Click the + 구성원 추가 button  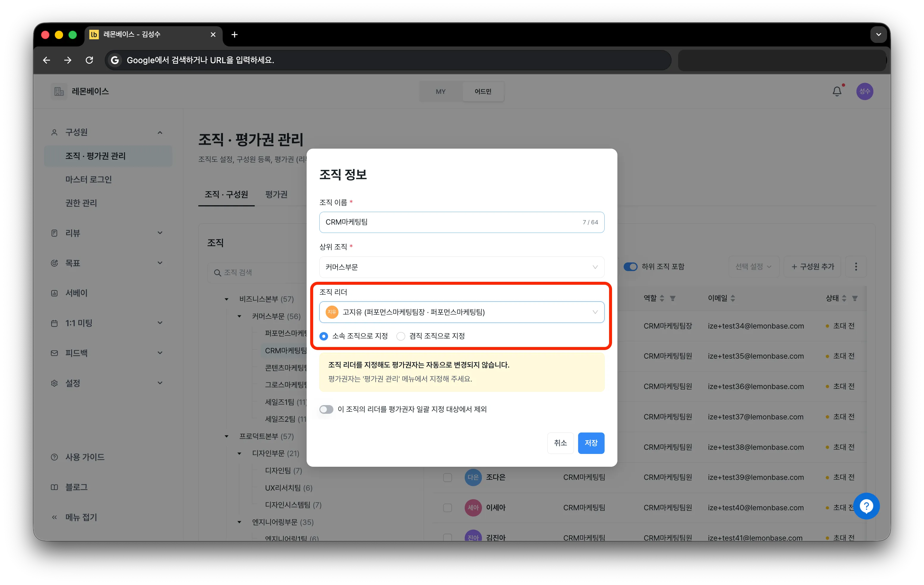pyautogui.click(x=812, y=266)
